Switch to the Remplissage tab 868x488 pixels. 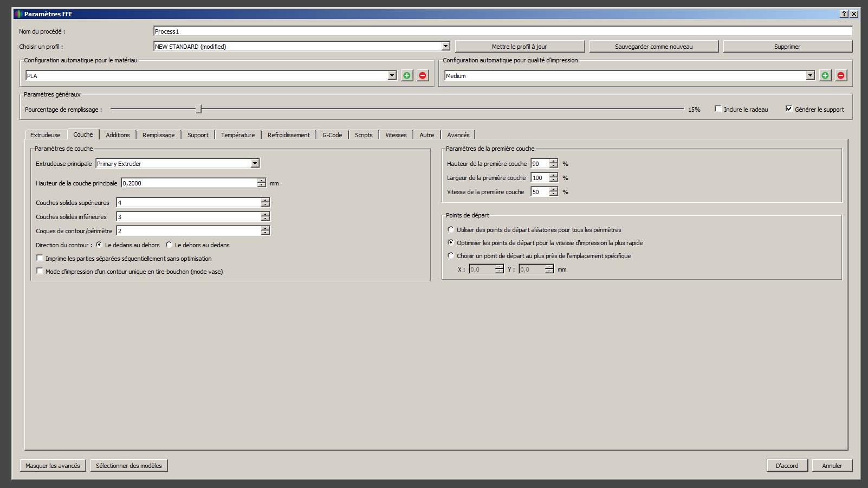158,135
